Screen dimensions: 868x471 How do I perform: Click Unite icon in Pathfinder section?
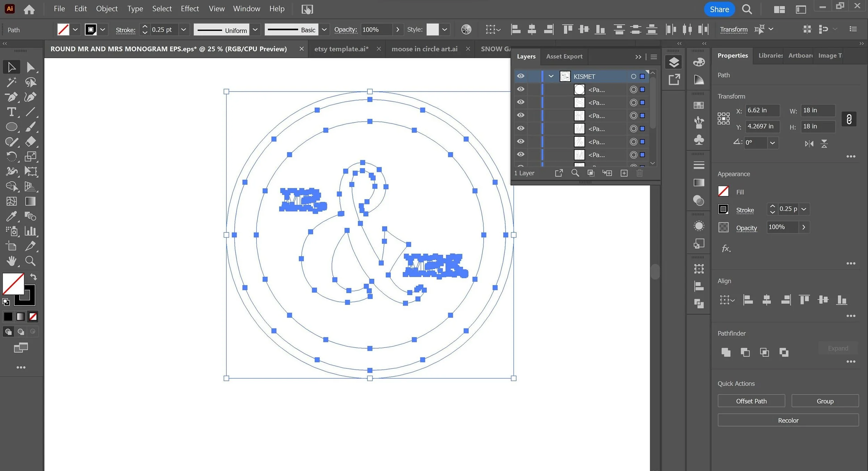click(726, 352)
